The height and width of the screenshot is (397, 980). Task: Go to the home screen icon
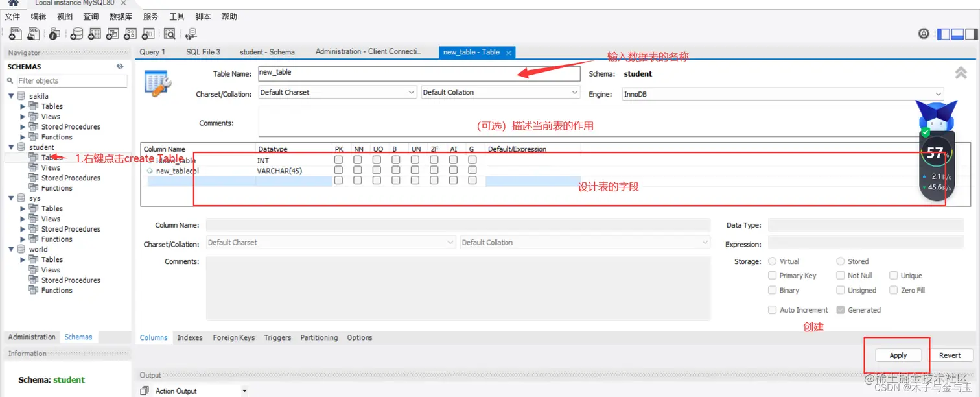tap(12, 3)
